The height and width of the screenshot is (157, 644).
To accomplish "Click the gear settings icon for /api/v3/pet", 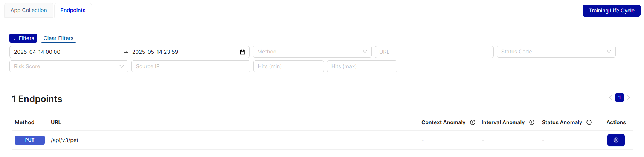I will click(x=616, y=140).
